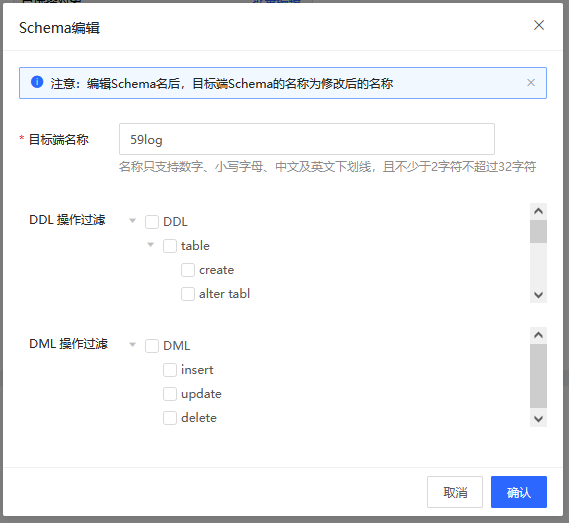Close the Schema编辑 dialog with X icon
Screen dimensions: 569x523
[x=539, y=25]
